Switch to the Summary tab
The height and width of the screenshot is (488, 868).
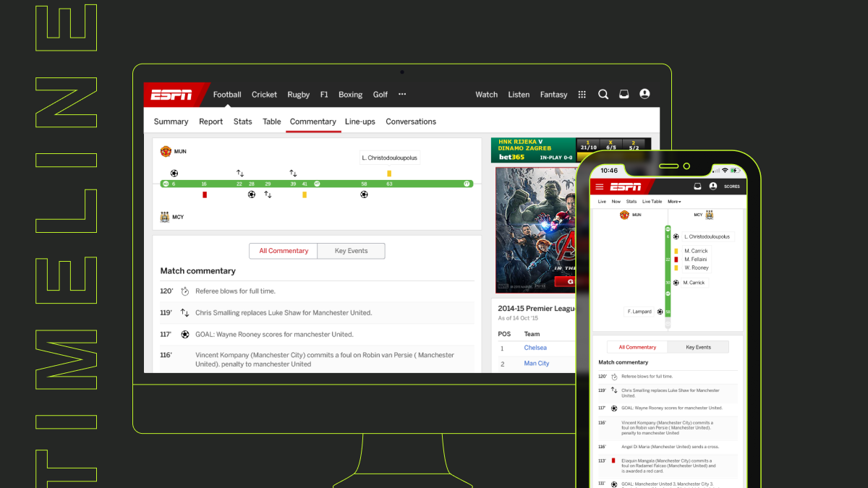[x=171, y=121]
